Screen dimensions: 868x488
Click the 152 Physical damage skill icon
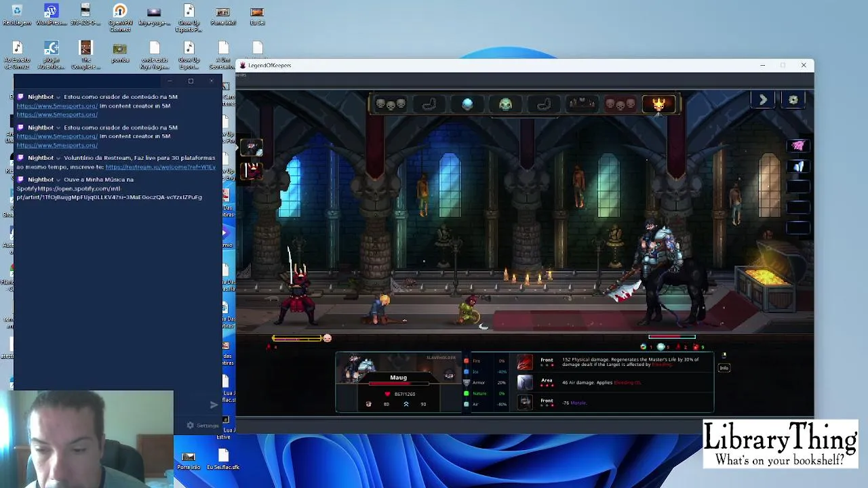coord(525,363)
